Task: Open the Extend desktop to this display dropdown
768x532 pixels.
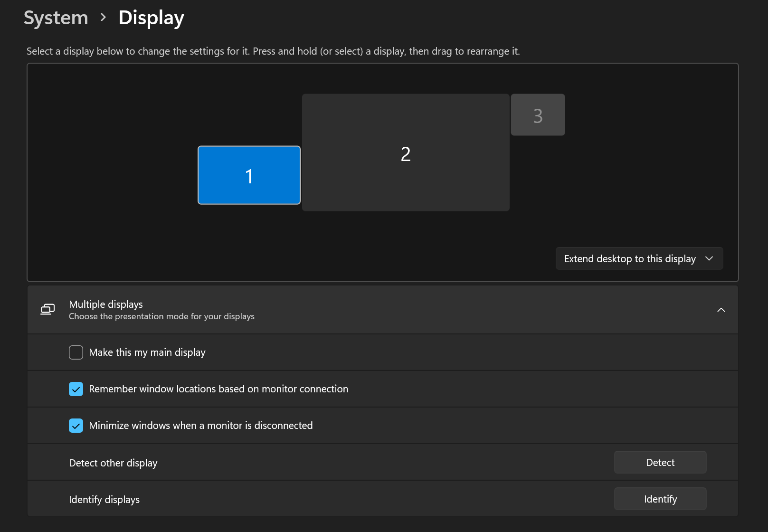Action: (x=639, y=258)
